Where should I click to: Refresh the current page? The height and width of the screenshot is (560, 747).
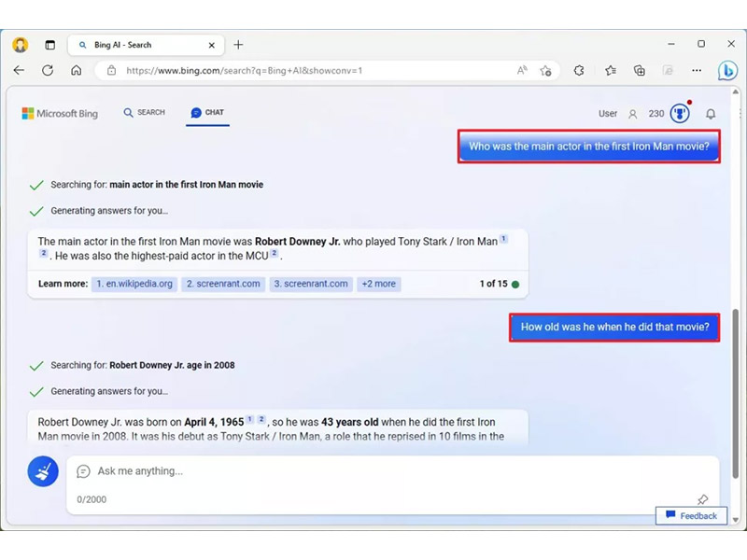(x=48, y=71)
